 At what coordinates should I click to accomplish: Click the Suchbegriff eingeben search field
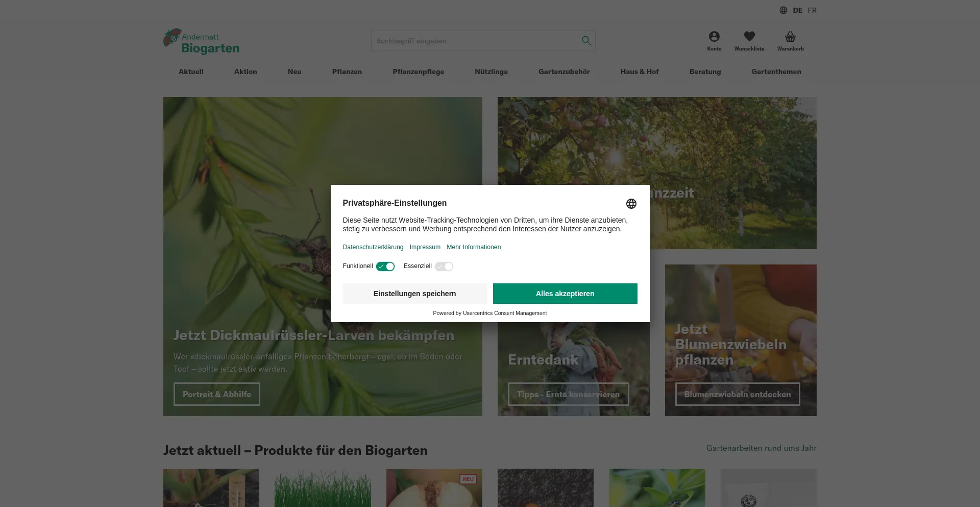(x=475, y=41)
